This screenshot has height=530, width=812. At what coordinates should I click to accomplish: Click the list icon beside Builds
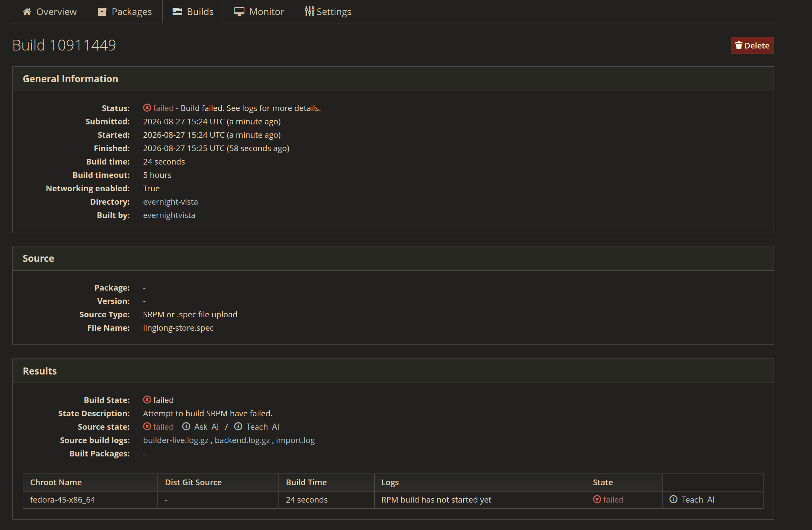[x=178, y=12]
